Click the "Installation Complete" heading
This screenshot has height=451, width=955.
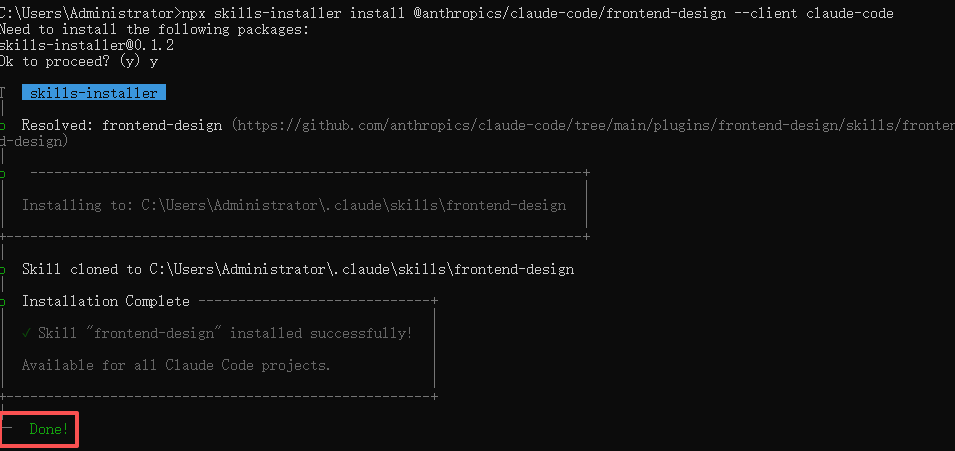coord(105,301)
